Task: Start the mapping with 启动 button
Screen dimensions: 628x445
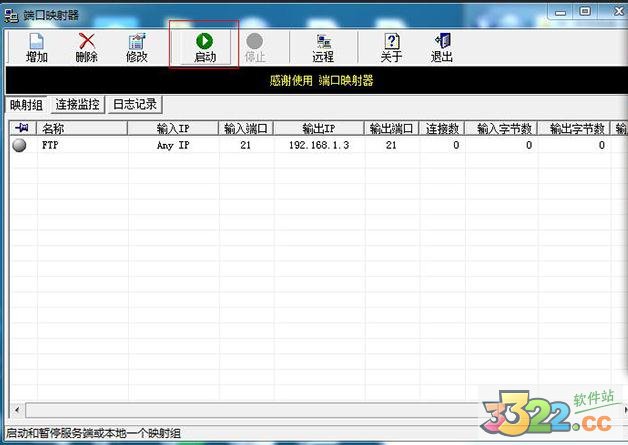Action: pos(205,48)
